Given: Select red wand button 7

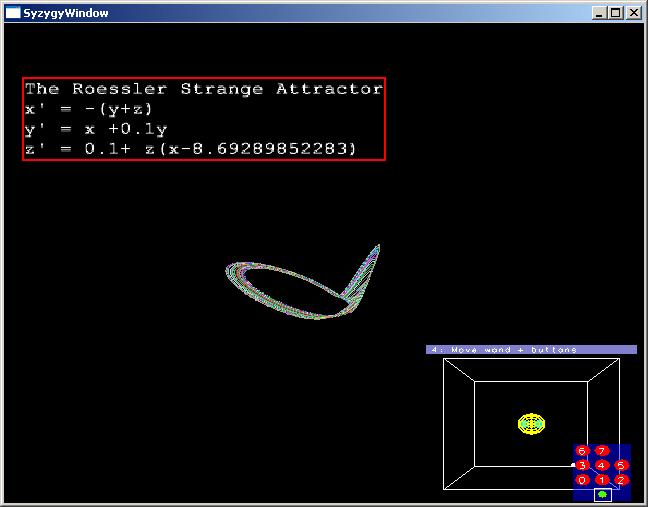Looking at the screenshot, I should click(602, 450).
